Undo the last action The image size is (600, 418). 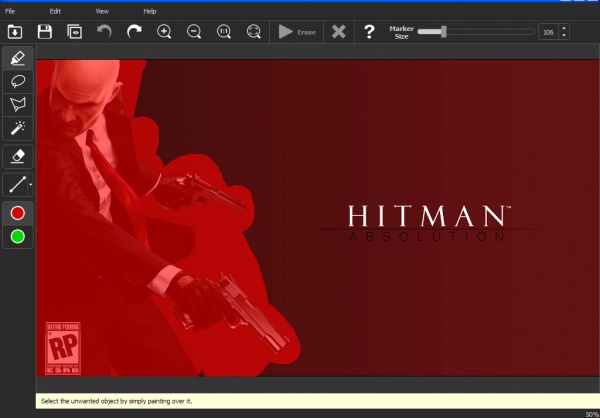pyautogui.click(x=104, y=31)
